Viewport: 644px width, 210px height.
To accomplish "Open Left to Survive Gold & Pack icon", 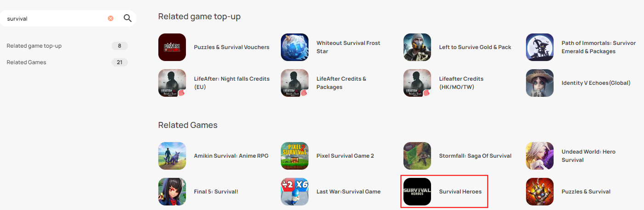I will [x=417, y=47].
